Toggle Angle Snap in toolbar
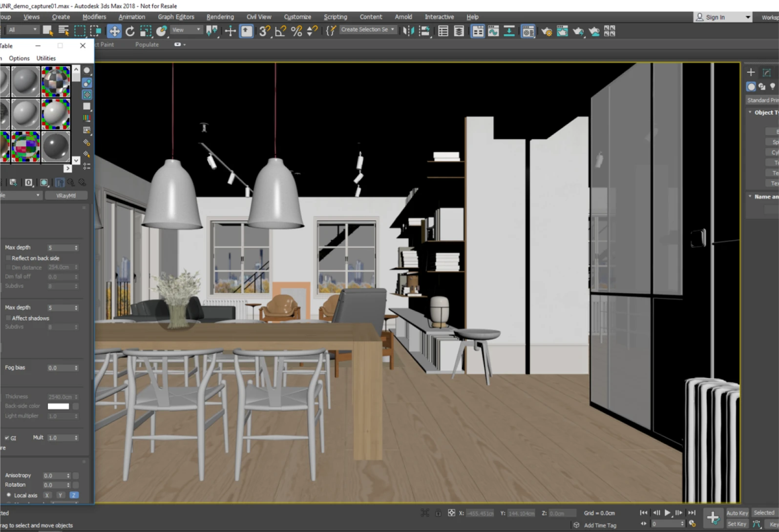Image resolution: width=779 pixels, height=532 pixels. tap(280, 31)
